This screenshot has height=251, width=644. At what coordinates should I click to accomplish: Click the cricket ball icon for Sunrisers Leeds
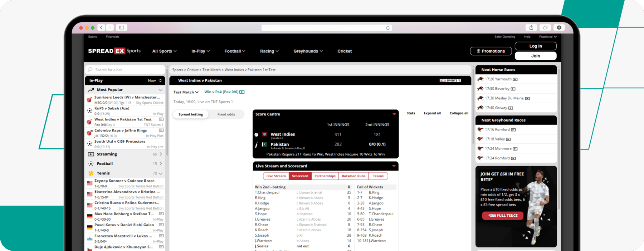click(x=89, y=100)
